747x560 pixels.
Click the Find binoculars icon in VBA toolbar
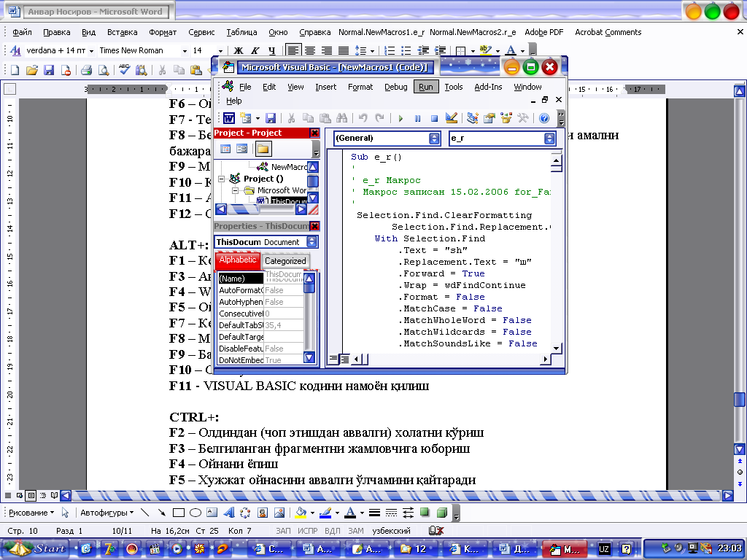[342, 118]
